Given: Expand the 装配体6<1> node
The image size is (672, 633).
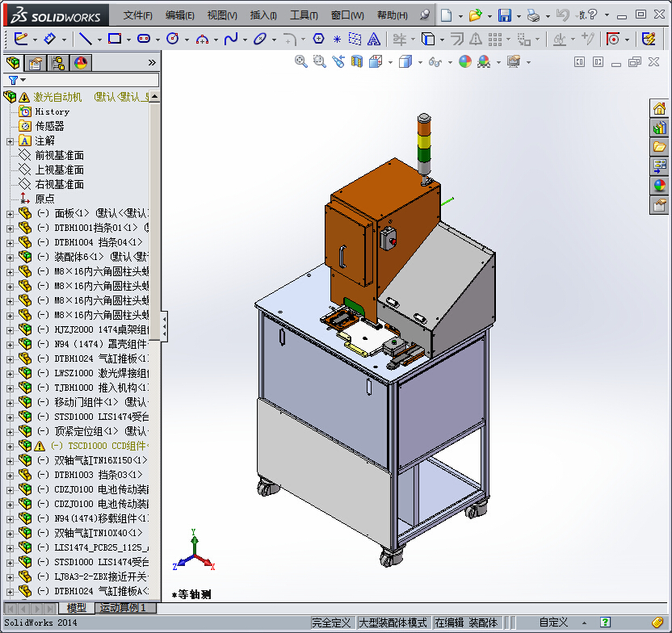Looking at the screenshot, I should tap(10, 258).
